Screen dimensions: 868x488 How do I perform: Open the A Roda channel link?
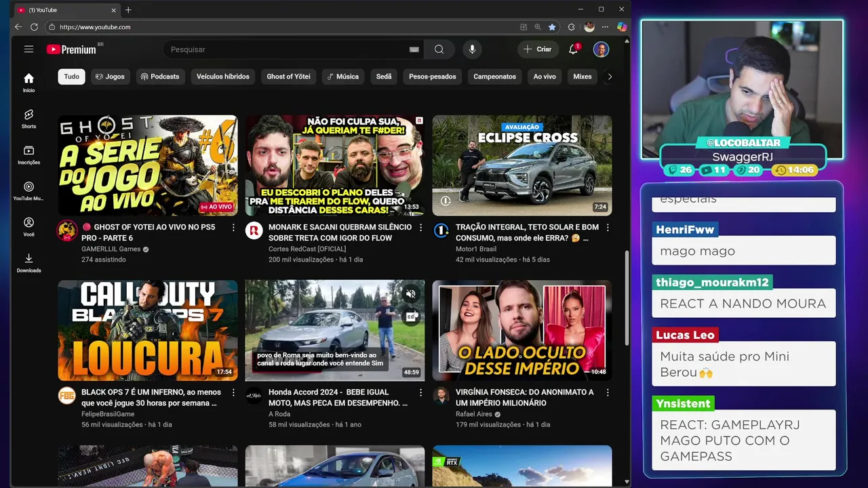[279, 414]
